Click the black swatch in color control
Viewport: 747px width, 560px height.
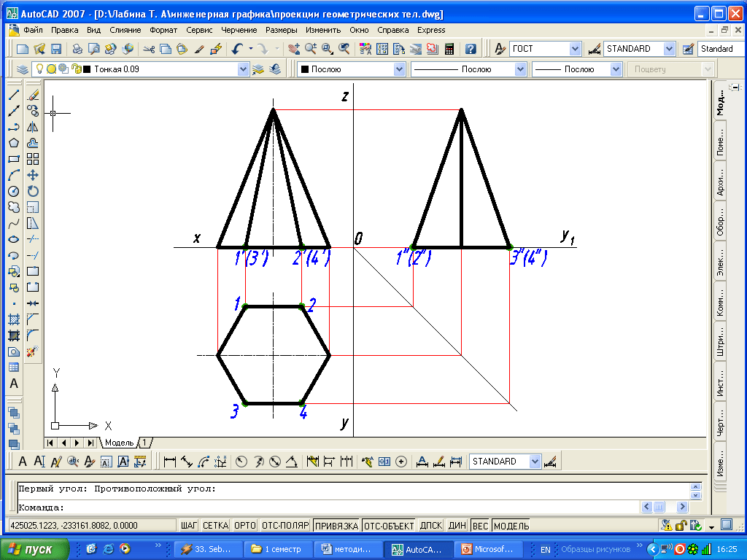[x=305, y=69]
